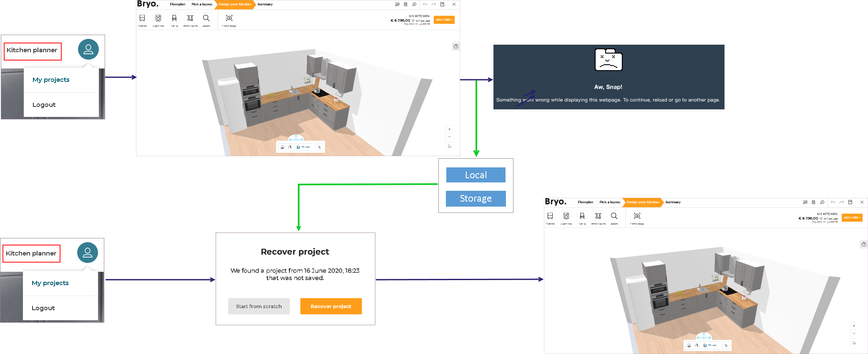The image size is (868, 354).
Task: Zoom out minus button in lower recovered planner
Action: 854,333
